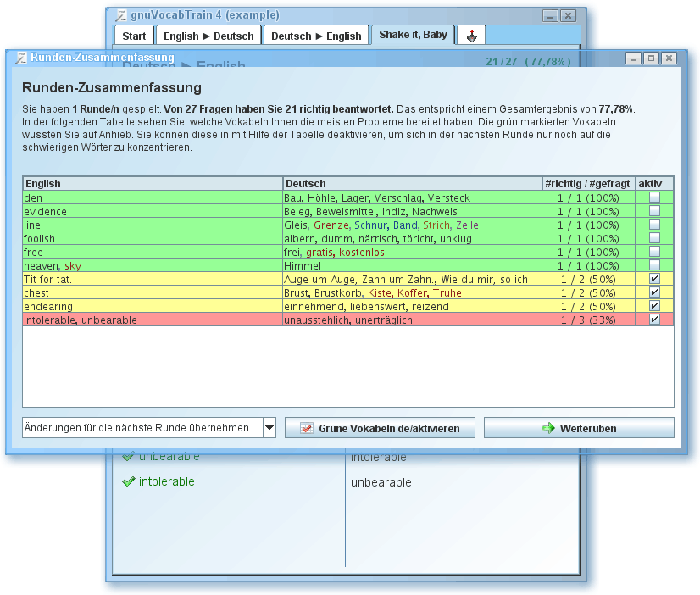Click 'Auge um Auge, Zahn um Zahn.' cell
Screen dimensions: 700x595
pos(413,280)
